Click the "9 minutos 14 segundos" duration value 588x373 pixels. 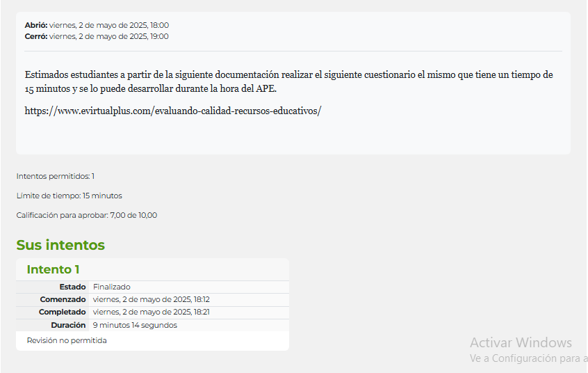135,325
